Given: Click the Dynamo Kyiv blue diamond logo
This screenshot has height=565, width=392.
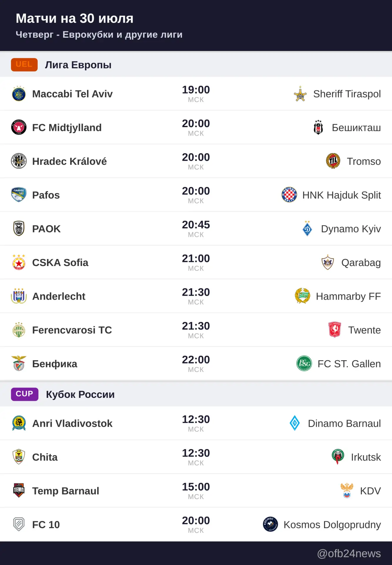Looking at the screenshot, I should [308, 229].
